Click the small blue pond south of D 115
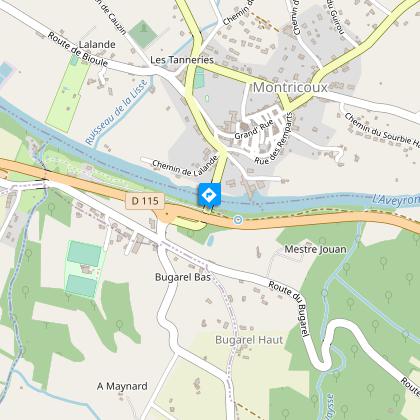 pos(210,241)
